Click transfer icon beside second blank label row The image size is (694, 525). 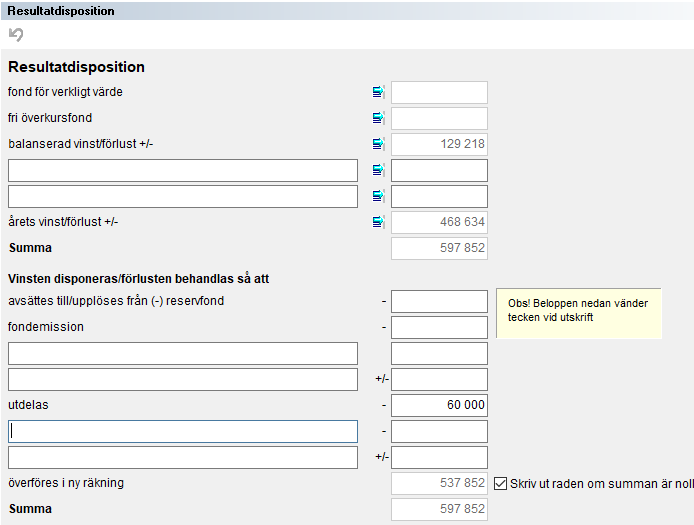click(378, 196)
